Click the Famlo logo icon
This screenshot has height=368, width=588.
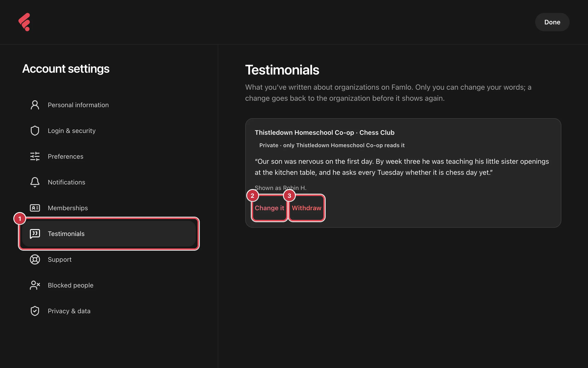[24, 22]
